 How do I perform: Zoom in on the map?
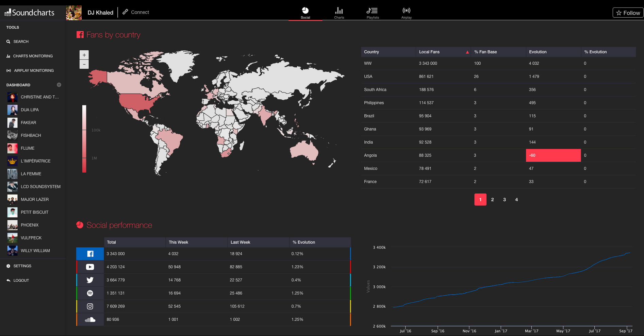tap(84, 55)
